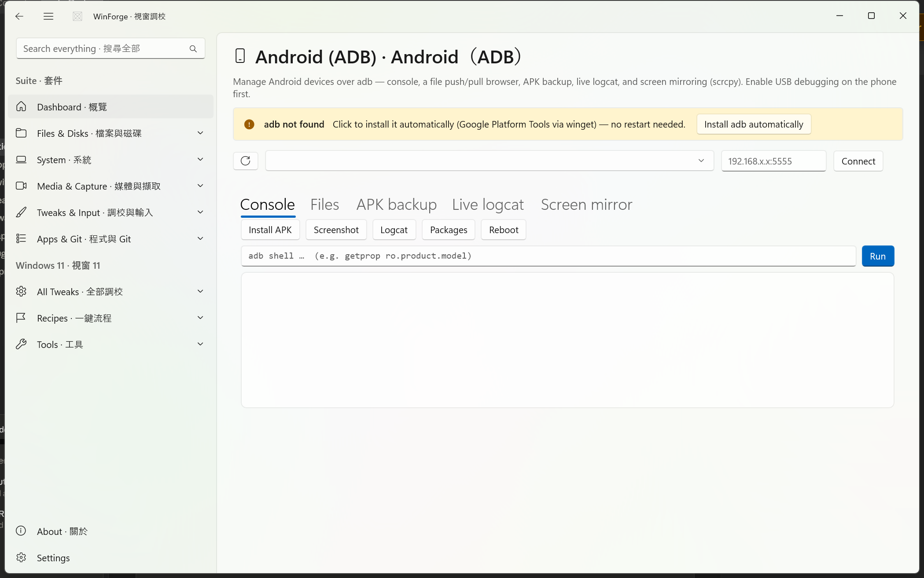Click the Logcat button
Screen dimensions: 924x578
pyautogui.click(x=394, y=230)
